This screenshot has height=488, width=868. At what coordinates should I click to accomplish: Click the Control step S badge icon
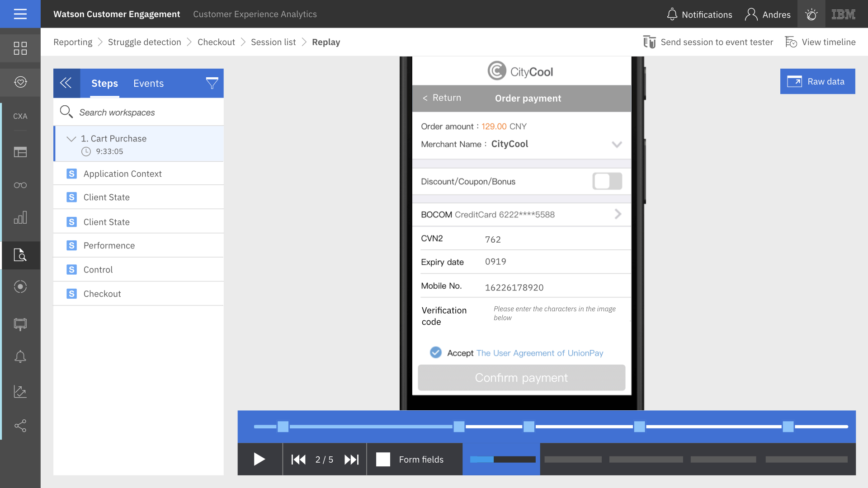[x=71, y=269]
